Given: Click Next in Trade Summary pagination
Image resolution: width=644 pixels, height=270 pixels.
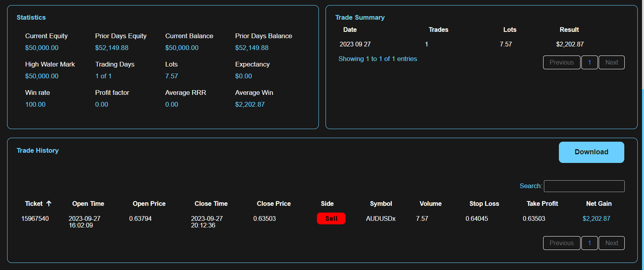Looking at the screenshot, I should coord(612,62).
